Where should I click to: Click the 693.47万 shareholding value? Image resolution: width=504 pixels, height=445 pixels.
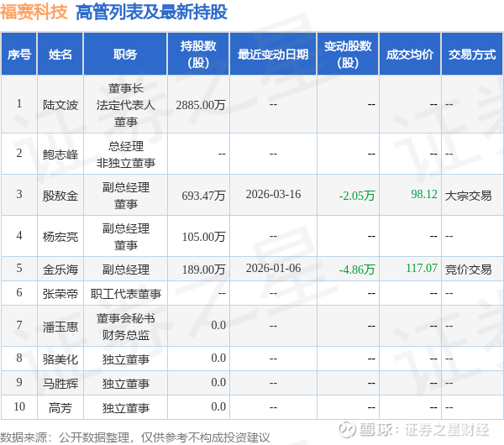[203, 196]
